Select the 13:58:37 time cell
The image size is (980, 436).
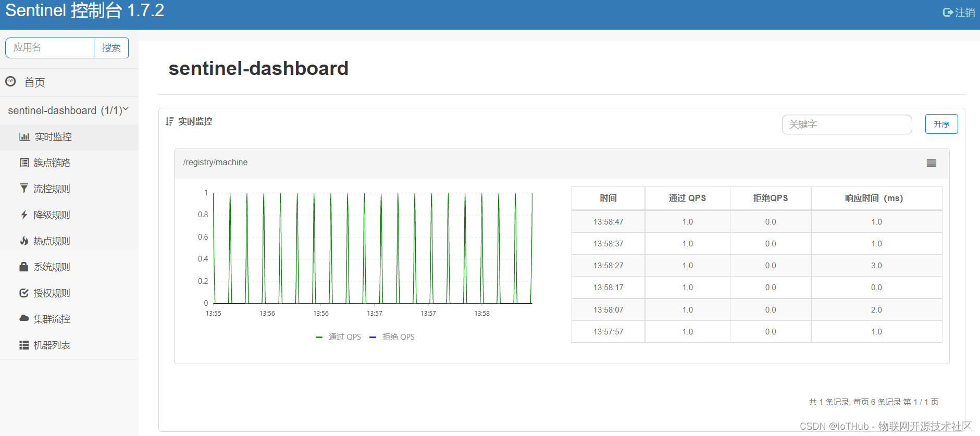click(608, 244)
